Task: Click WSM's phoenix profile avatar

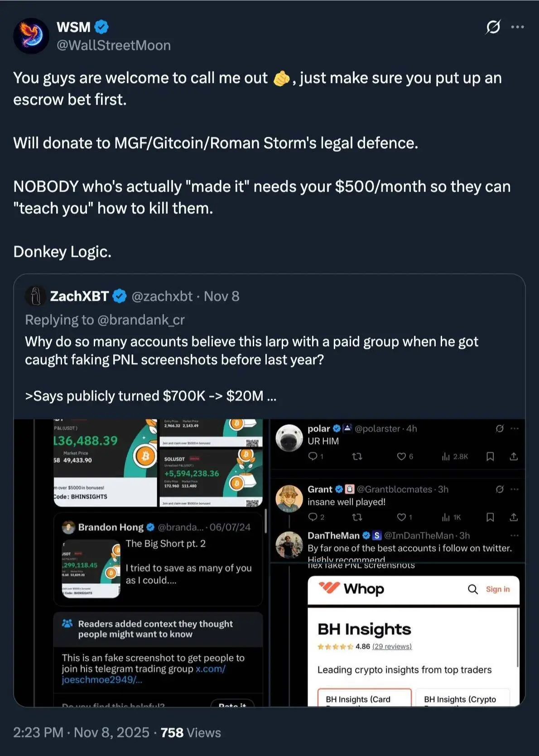Action: [31, 36]
